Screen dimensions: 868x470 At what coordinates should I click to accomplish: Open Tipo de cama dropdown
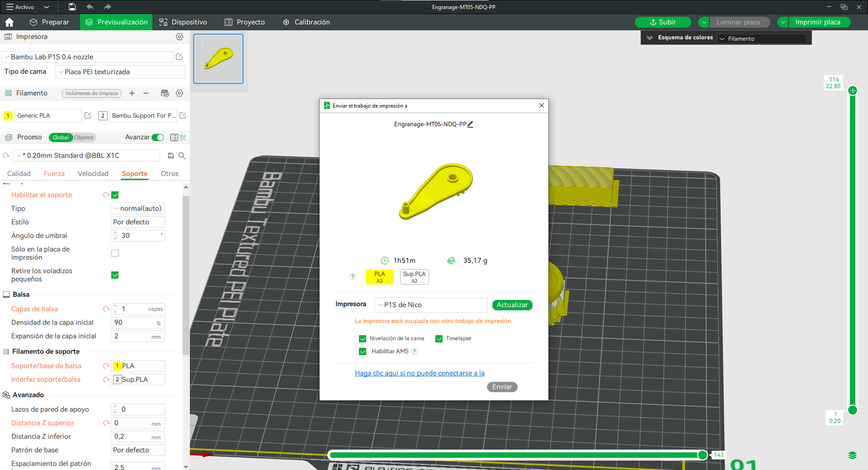[x=120, y=72]
